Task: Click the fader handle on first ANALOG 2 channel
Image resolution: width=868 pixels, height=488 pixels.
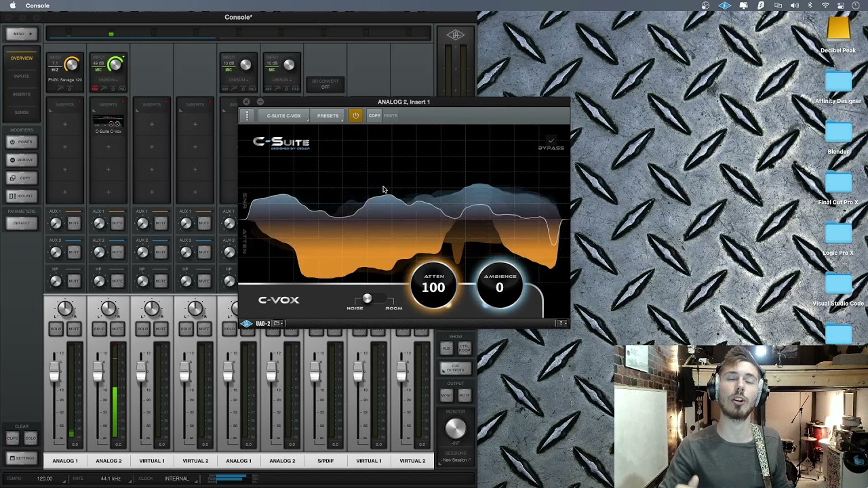Action: coord(98,372)
